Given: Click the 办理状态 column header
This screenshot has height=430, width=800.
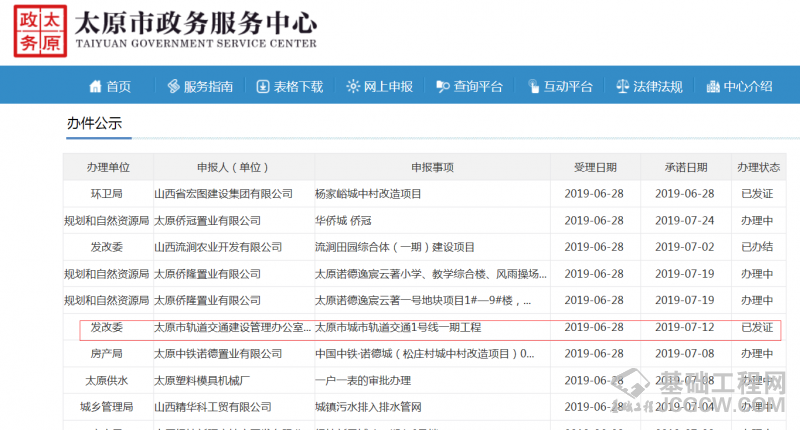Looking at the screenshot, I should click(757, 167).
